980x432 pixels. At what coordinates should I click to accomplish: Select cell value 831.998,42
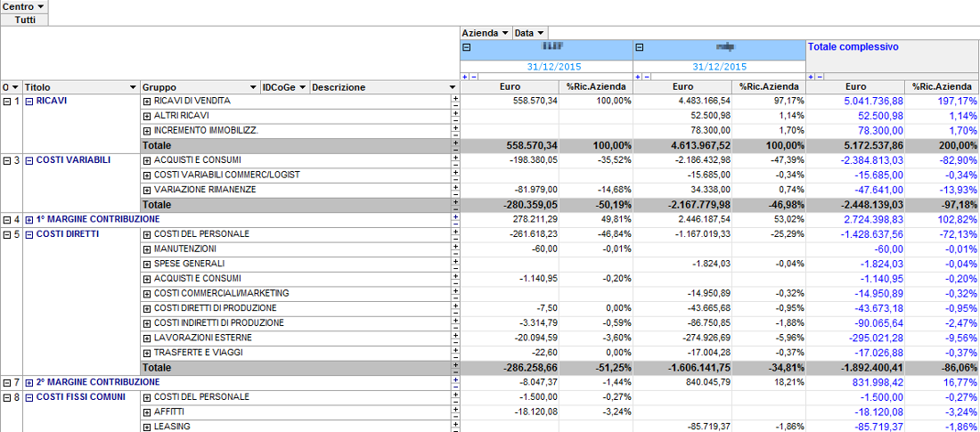pyautogui.click(x=878, y=382)
